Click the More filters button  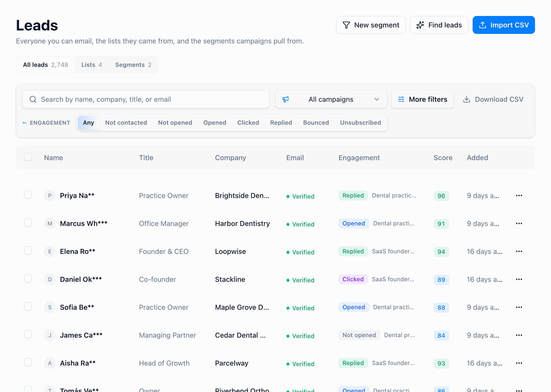[x=422, y=99]
